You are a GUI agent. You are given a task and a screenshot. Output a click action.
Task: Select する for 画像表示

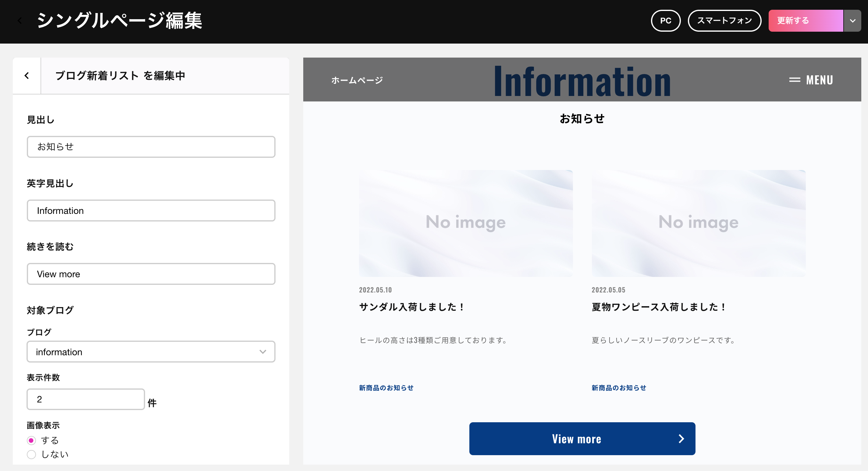(x=31, y=440)
